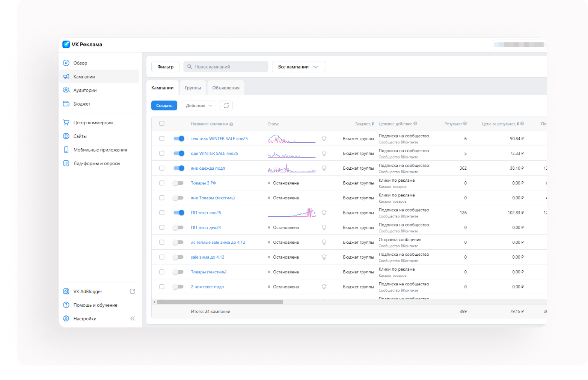Click the lightbulb icon for ПП текст янв25
Screen dimensions: 588x380
pyautogui.click(x=324, y=213)
